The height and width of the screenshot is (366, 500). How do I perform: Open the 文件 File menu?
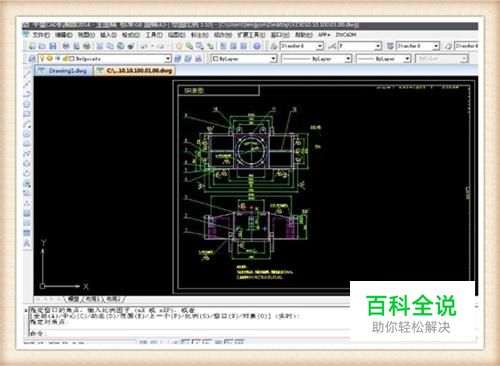(41, 35)
